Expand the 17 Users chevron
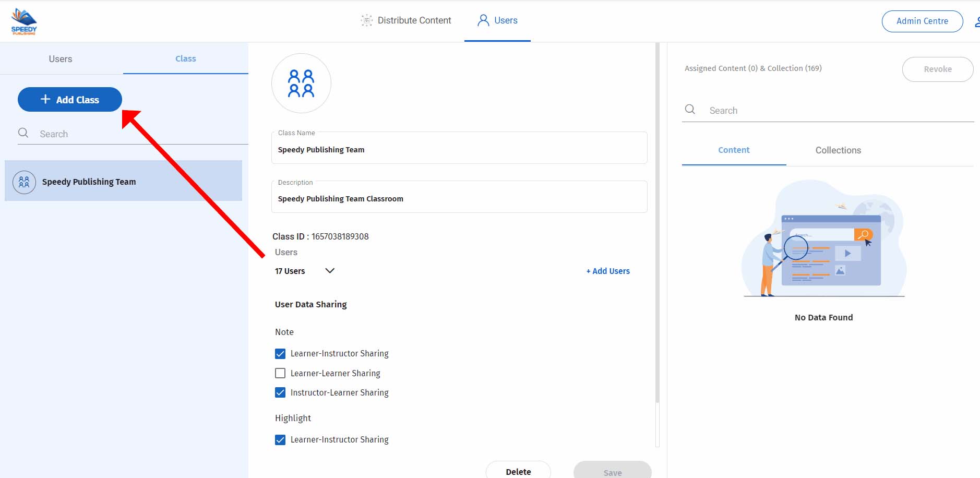Image resolution: width=980 pixels, height=478 pixels. (330, 270)
